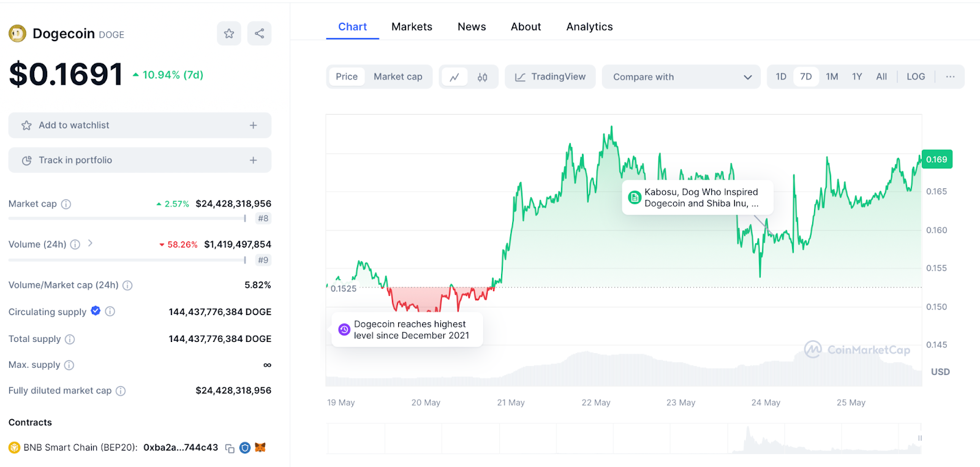The height and width of the screenshot is (467, 980).
Task: Click the green news document icon
Action: [x=635, y=198]
